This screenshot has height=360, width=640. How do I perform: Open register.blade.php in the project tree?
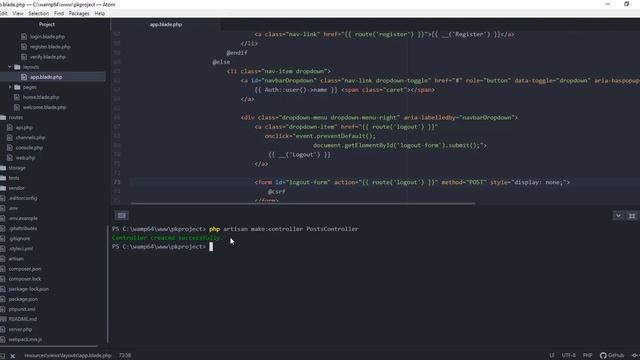(50, 47)
